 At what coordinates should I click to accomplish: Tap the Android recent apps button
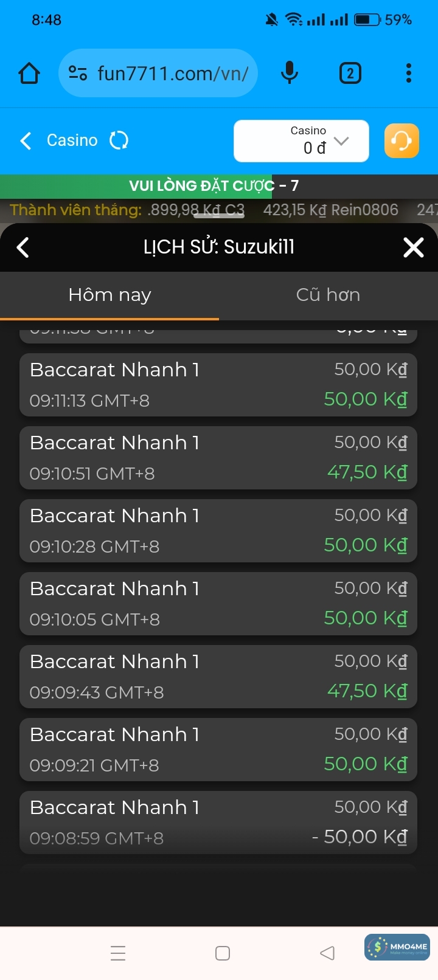pyautogui.click(x=118, y=953)
